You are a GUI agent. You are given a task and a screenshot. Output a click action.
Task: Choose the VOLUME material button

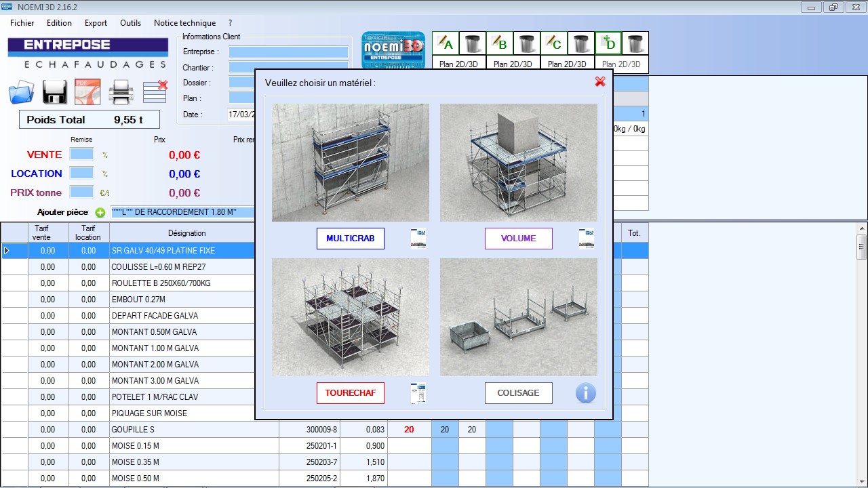tap(519, 239)
